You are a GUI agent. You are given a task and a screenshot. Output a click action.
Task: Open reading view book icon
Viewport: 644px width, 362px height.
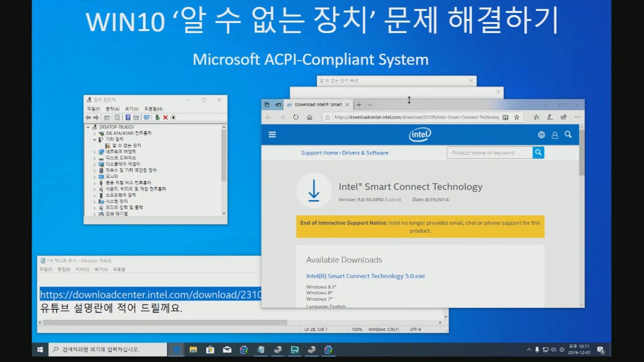tap(506, 117)
